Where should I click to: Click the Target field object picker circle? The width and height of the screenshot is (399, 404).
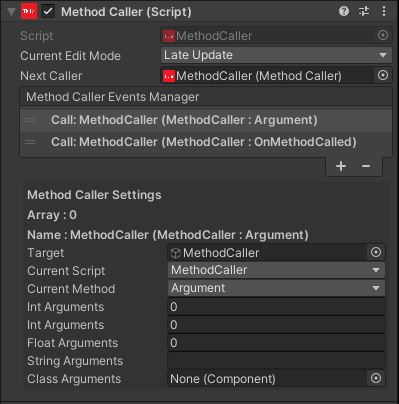click(376, 252)
